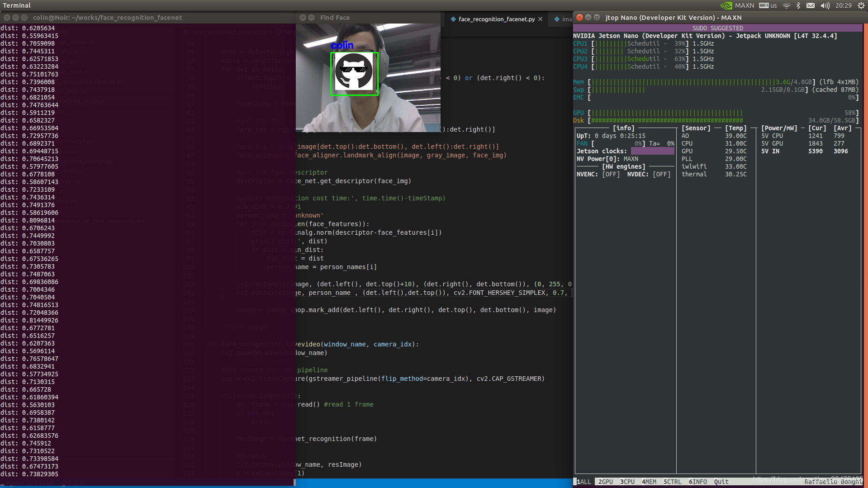
Task: Open the NVIDIA MAXN power mode indicator
Action: 737,5
